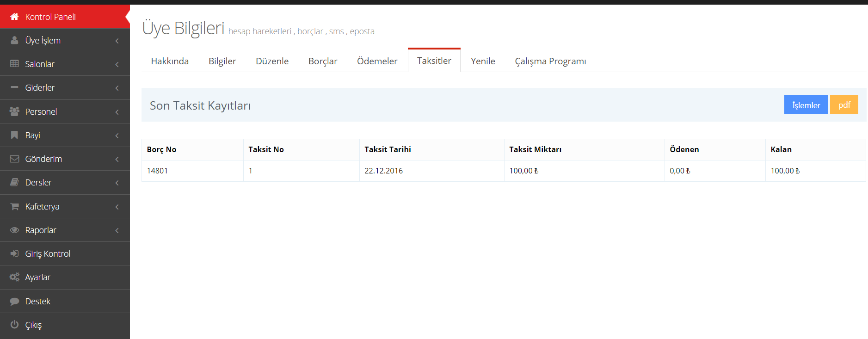Click the power icon next to Çıkış
Screen dimensions: 868x339
[14, 325]
